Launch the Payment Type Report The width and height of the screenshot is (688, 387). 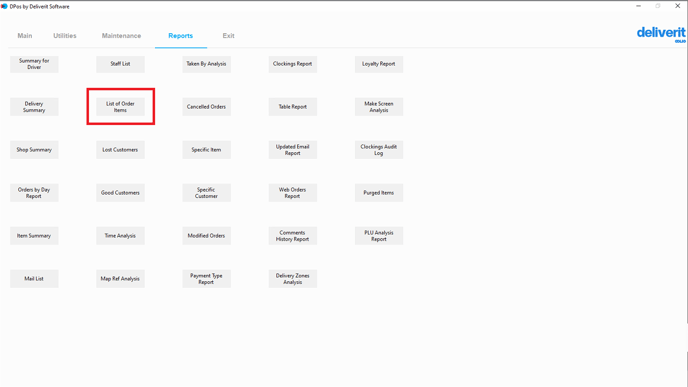(x=206, y=279)
